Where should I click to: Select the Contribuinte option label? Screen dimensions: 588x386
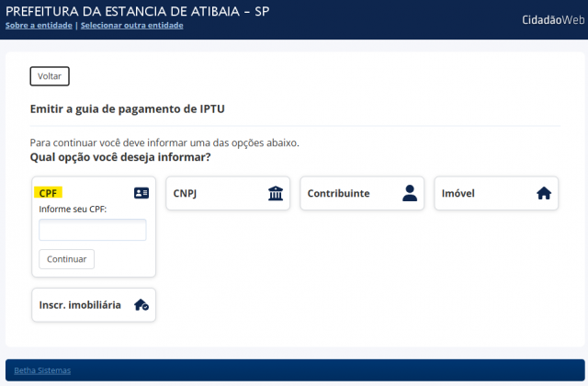click(338, 194)
